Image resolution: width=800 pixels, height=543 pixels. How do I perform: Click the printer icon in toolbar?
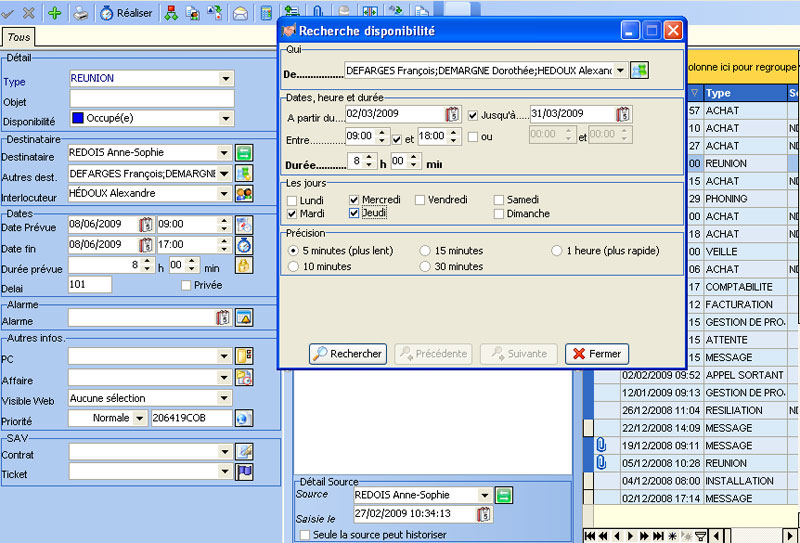pyautogui.click(x=81, y=13)
